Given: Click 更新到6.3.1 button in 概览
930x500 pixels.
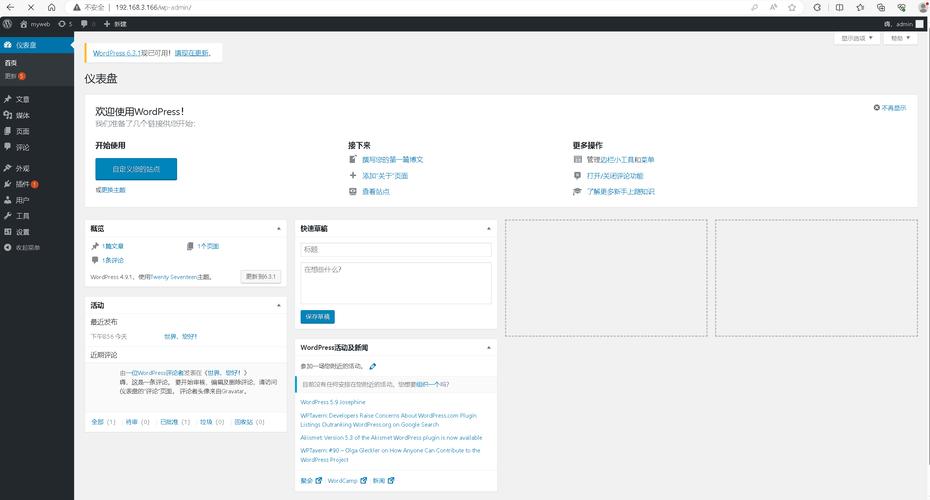Looking at the screenshot, I should tap(261, 276).
